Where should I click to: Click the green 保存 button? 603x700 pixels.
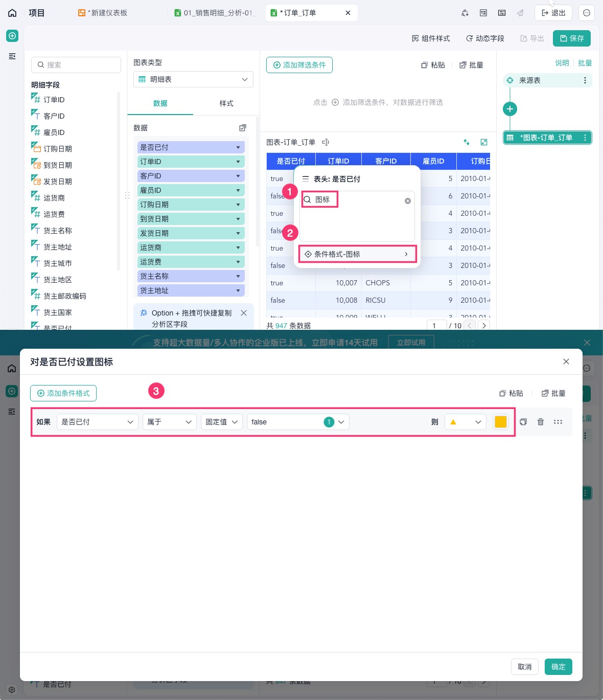(x=572, y=38)
